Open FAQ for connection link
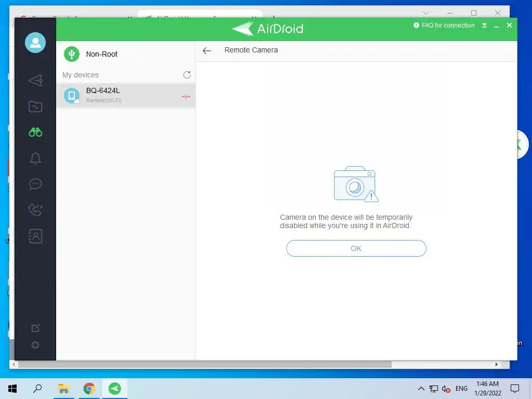 point(444,25)
